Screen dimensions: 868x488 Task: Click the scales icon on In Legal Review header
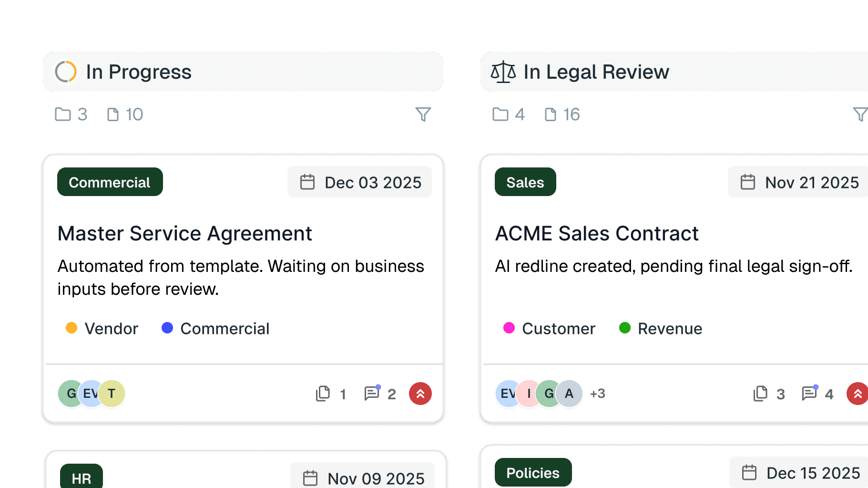tap(504, 71)
